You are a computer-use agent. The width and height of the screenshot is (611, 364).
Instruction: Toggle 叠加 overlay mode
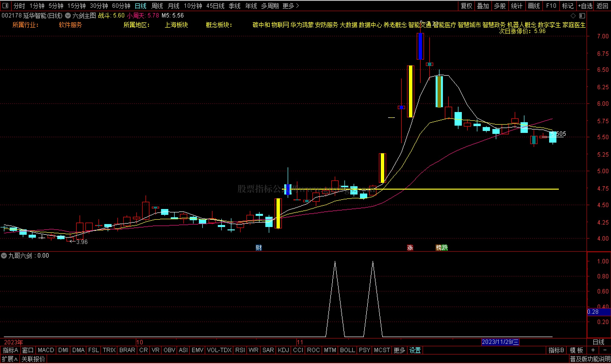click(483, 6)
